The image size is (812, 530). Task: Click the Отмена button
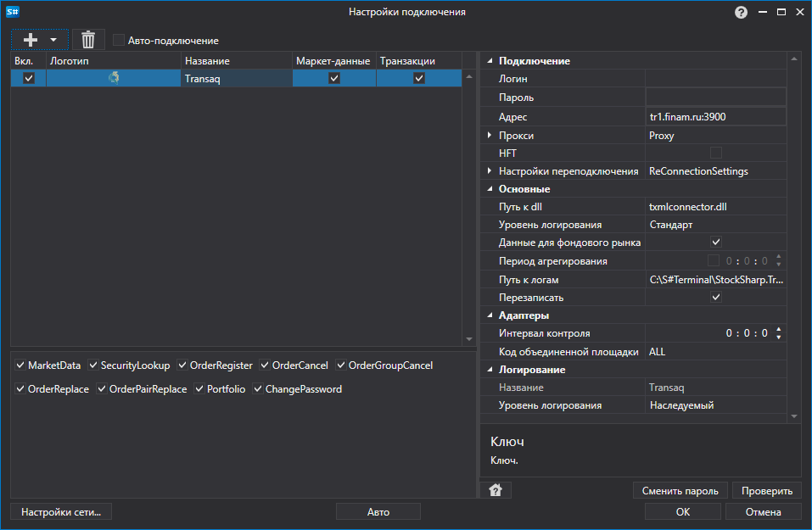point(763,511)
